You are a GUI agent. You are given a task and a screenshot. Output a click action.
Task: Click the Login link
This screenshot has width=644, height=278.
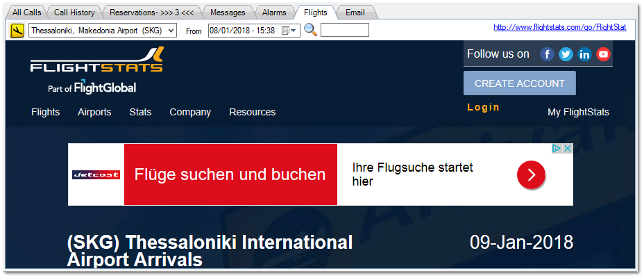coord(484,107)
